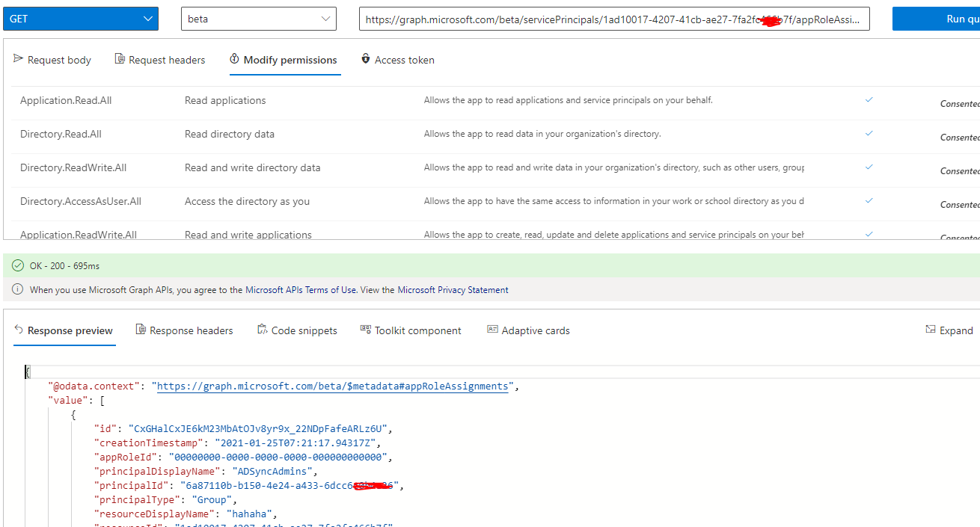Screen dimensions: 980x527
Task: Click the "Read applications" description text
Action: tap(225, 100)
